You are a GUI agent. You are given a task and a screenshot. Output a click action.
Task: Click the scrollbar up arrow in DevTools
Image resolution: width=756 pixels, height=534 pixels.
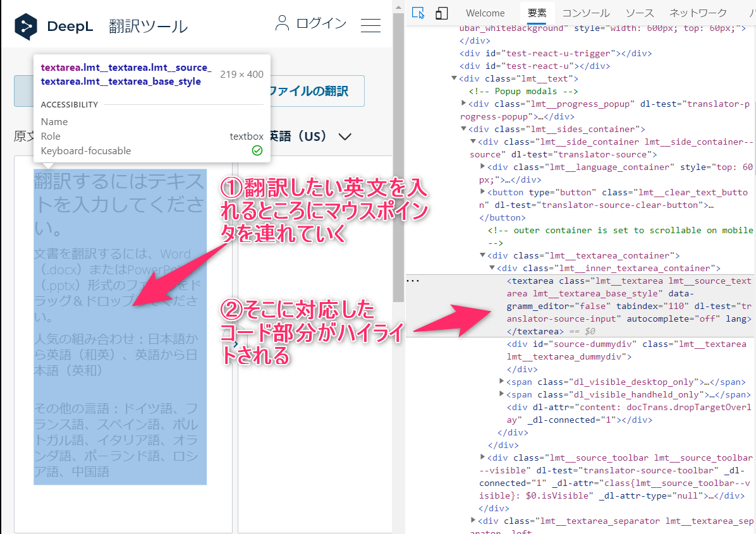click(399, 6)
